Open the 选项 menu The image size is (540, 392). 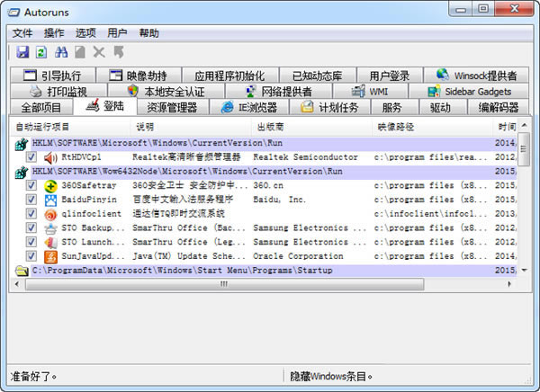coord(85,33)
